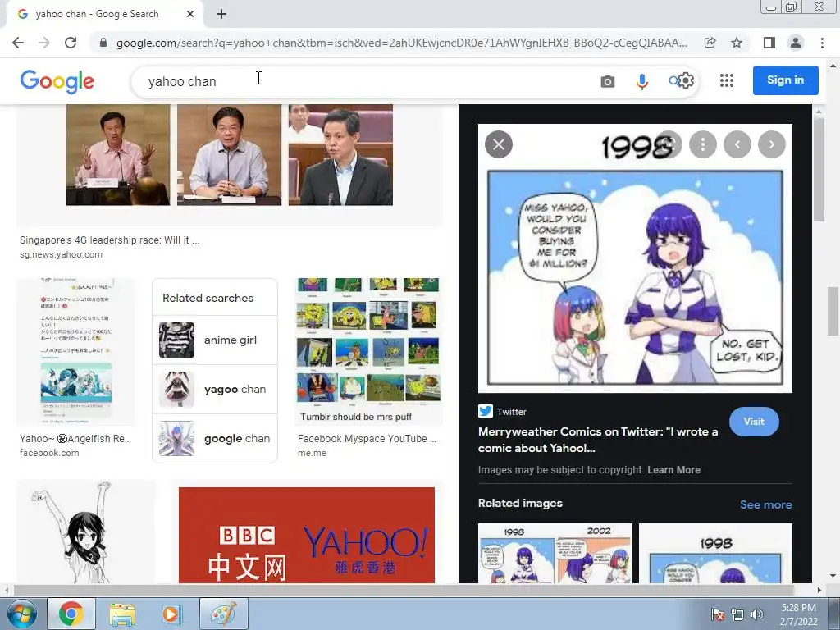Share this page from address bar

(x=710, y=43)
